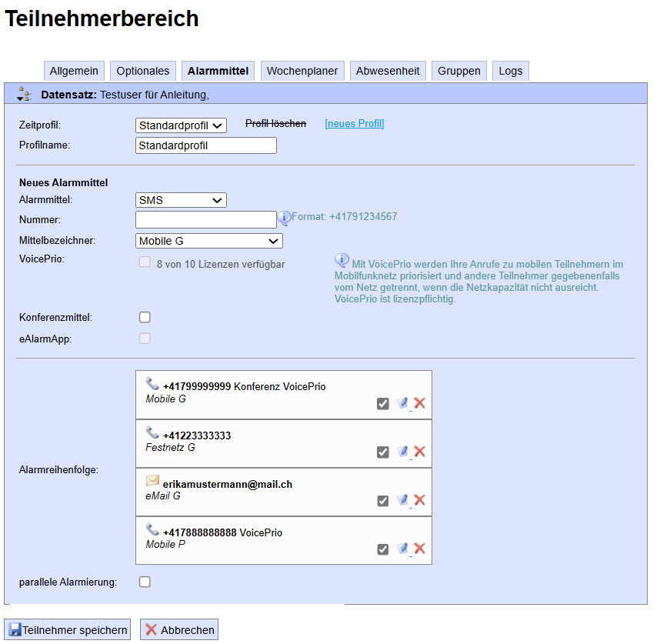Edit the +417888888888 Mobile P entry

click(403, 549)
